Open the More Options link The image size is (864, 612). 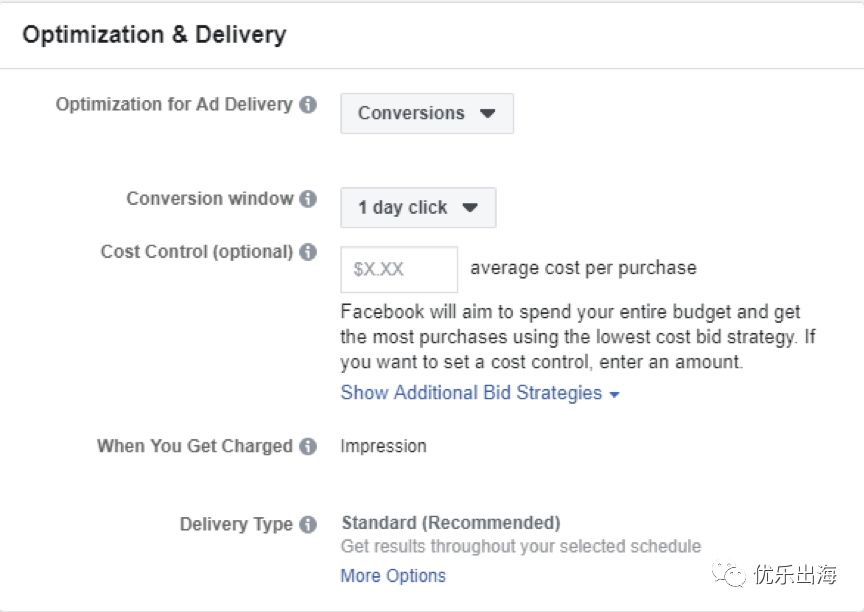click(393, 575)
